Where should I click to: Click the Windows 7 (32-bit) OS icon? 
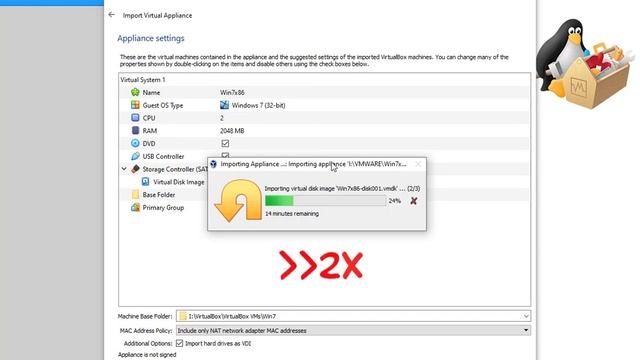pyautogui.click(x=224, y=105)
